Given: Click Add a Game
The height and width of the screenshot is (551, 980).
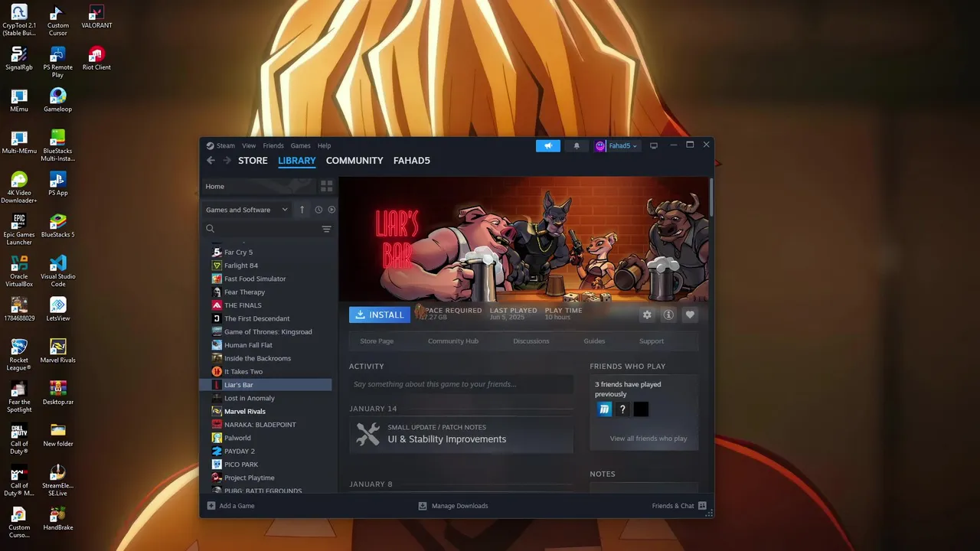Looking at the screenshot, I should coord(230,506).
